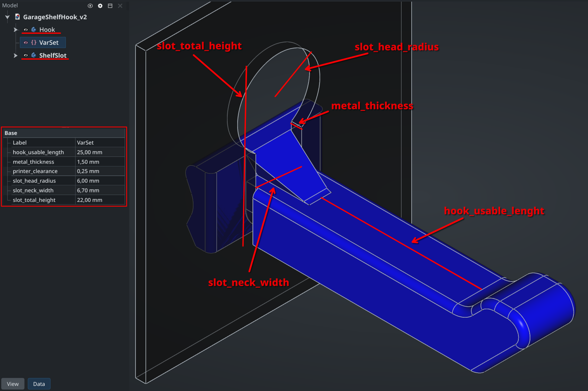Click slot_total_height value 22,00 mm
Screen dimensions: 588x391
coord(100,200)
